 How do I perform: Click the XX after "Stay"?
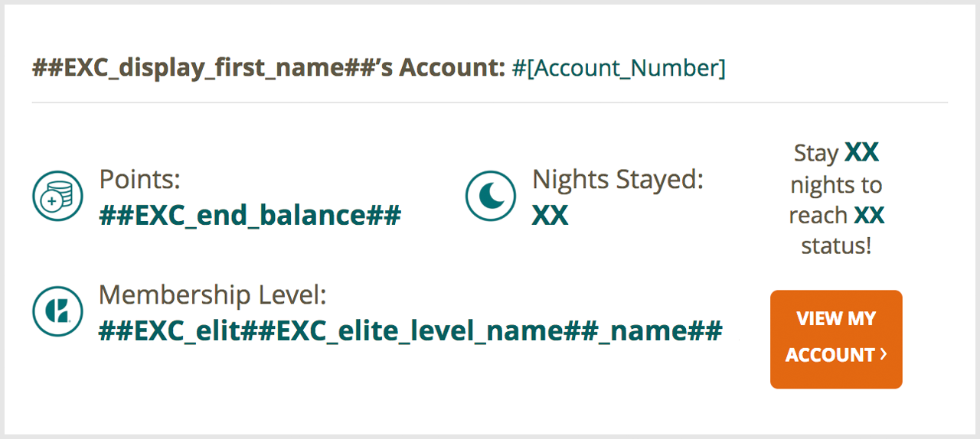coord(861,153)
